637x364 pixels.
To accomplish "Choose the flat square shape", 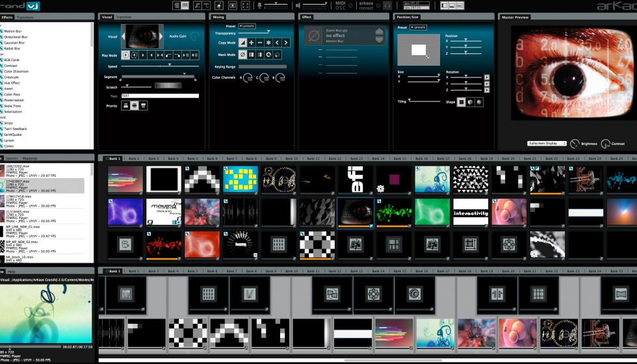I will [461, 102].
